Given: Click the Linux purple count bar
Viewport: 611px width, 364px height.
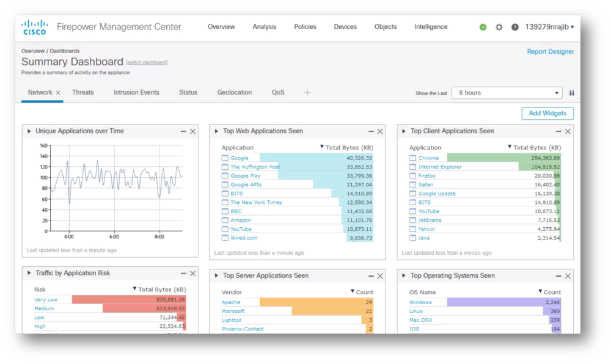Looking at the screenshot, I should pos(552,311).
